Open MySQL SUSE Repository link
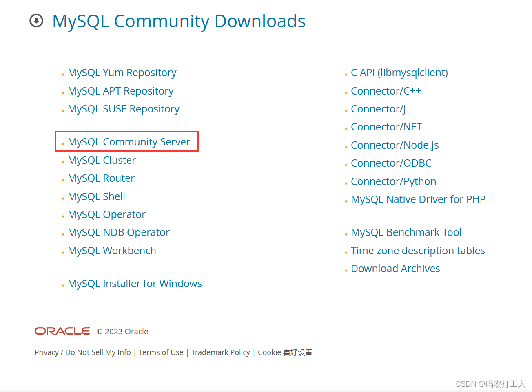 click(x=124, y=109)
